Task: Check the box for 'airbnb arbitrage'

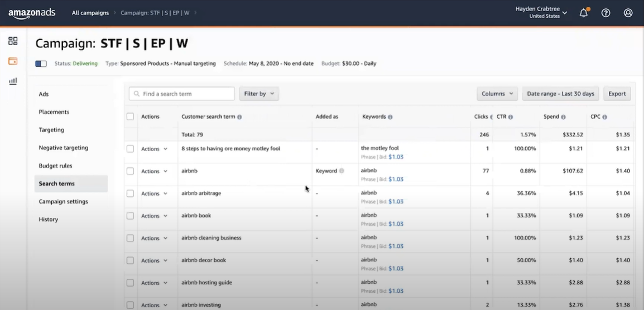Action: [130, 193]
